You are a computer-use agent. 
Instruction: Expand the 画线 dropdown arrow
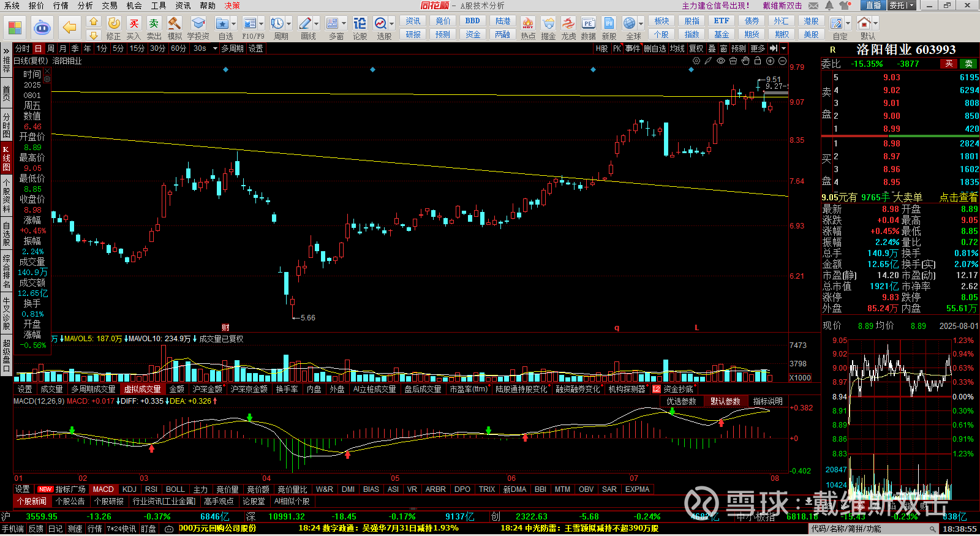click(x=317, y=24)
